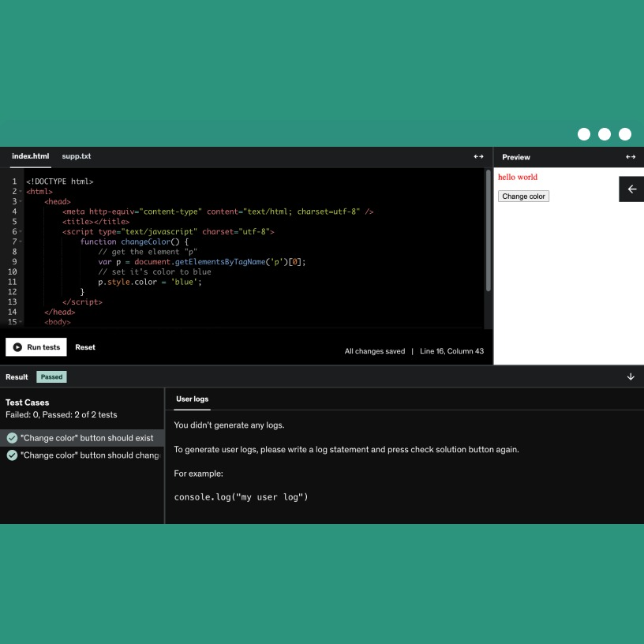Click the green check icon of second test
This screenshot has width=644, height=644.
12,455
